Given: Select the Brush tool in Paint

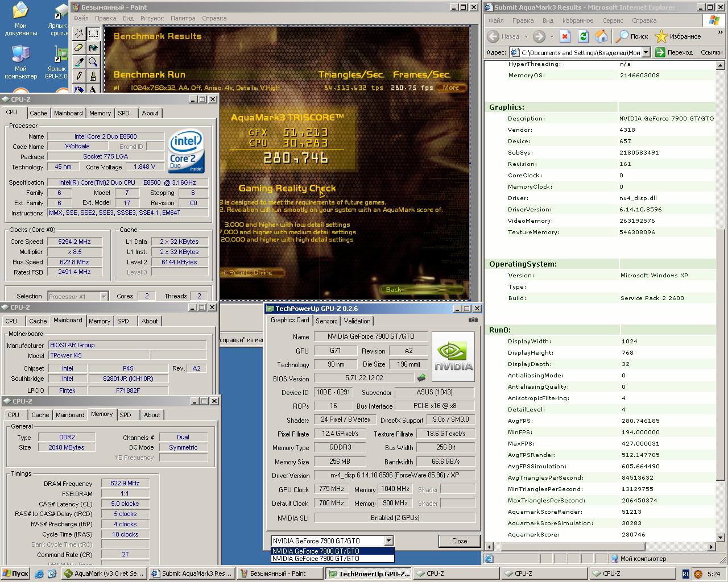Looking at the screenshot, I should point(93,76).
